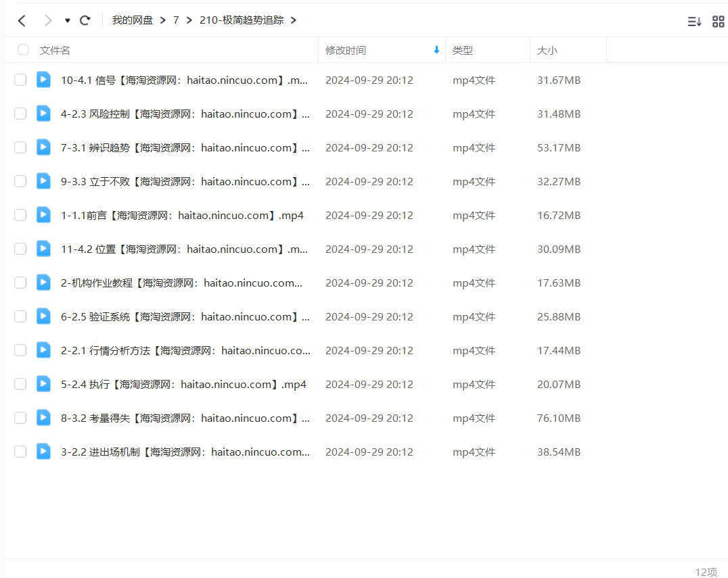The width and height of the screenshot is (728, 578).
Task: Tick the checkbox for 10-4.1 信号
Action: click(20, 80)
